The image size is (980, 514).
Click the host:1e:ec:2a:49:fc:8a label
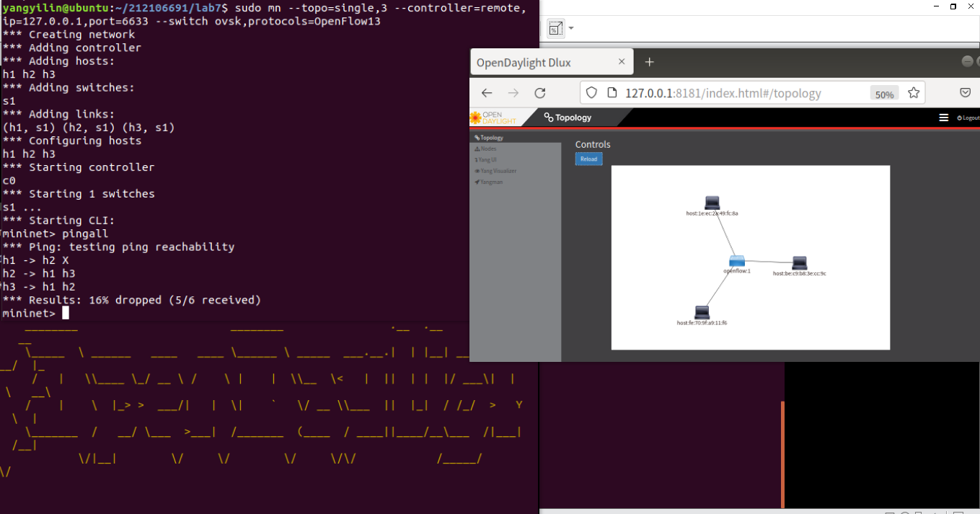click(x=712, y=213)
